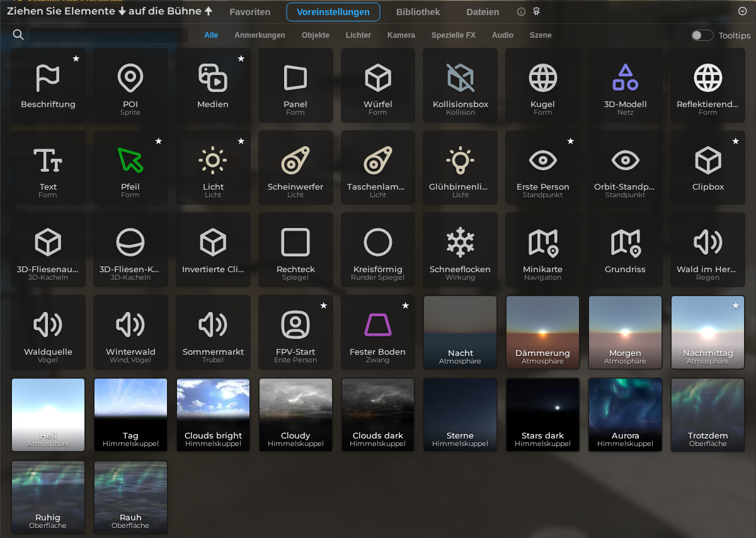756x538 pixels.
Task: Choose the Text form preset
Action: point(48,168)
